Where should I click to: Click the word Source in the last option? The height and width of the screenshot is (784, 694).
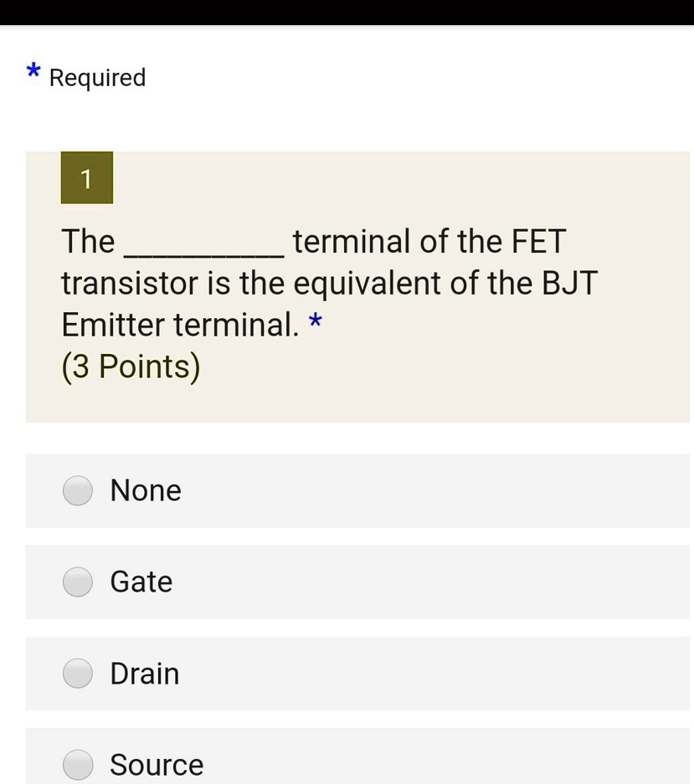coord(156,764)
